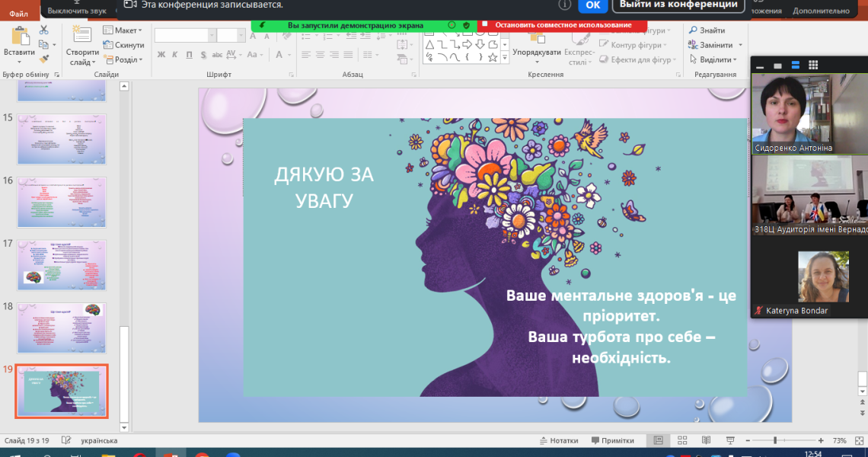Viewport: 868px width, 457px height.
Task: Toggle underline П formatting
Action: tap(190, 54)
